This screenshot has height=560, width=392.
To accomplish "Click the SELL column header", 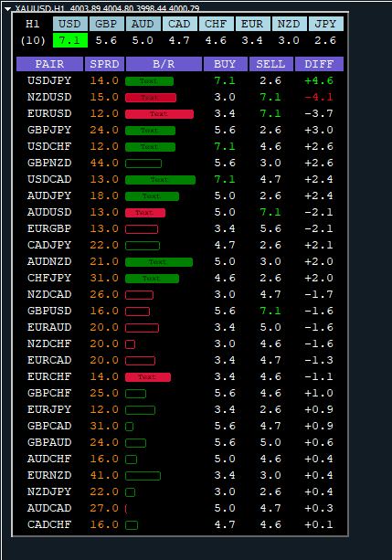I will [x=270, y=64].
